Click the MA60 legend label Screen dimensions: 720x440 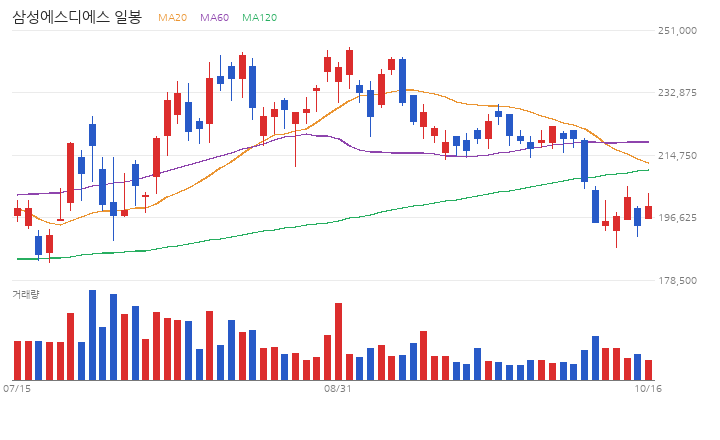(214, 17)
